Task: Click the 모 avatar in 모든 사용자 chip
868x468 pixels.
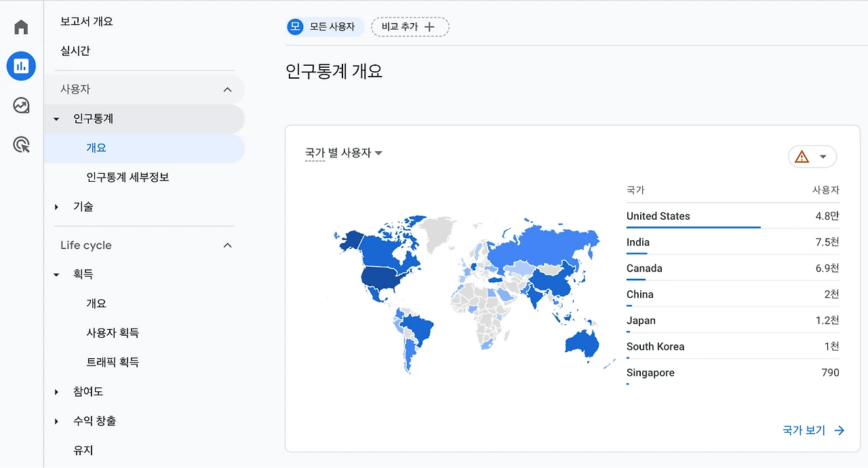Action: (x=295, y=27)
